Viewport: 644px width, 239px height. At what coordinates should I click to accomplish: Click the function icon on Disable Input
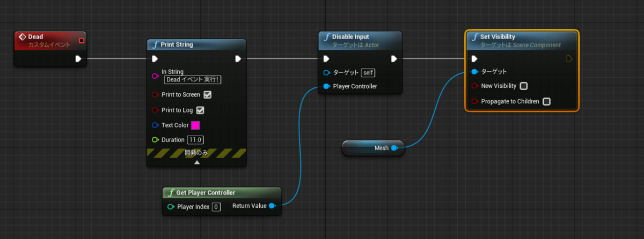(x=327, y=36)
